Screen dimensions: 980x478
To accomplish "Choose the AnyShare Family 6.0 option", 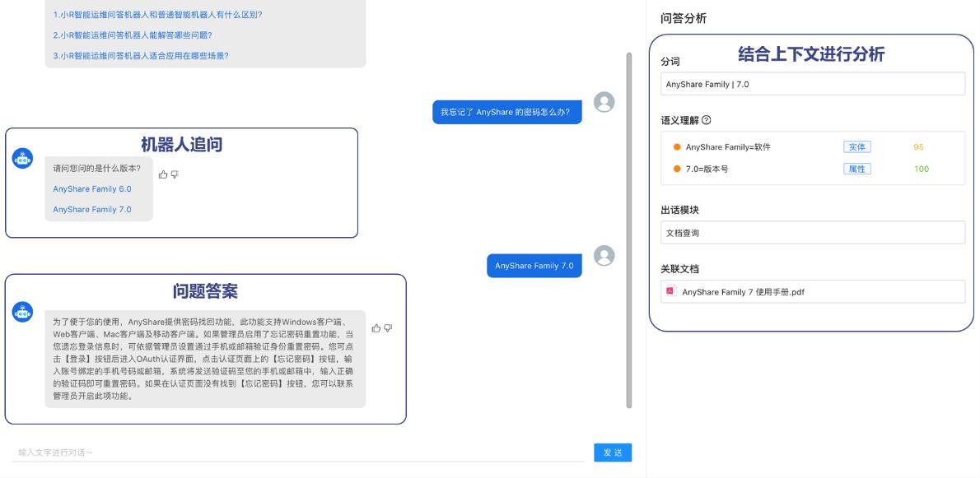I will (x=92, y=189).
